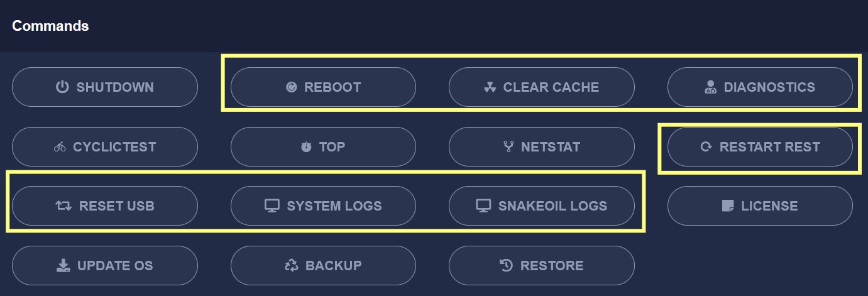Click the stopwatch icon on TOP
The height and width of the screenshot is (296, 868).
point(306,147)
